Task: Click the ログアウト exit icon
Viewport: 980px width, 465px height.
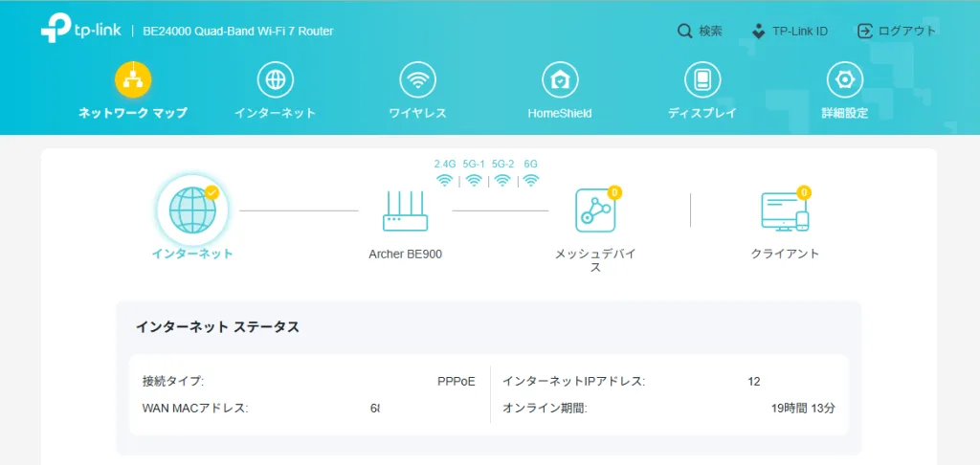Action: [865, 31]
